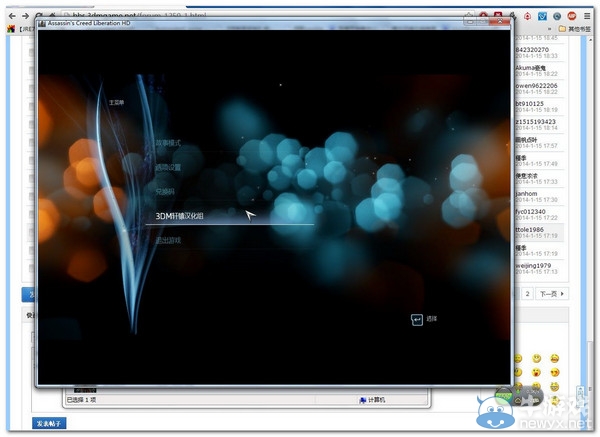Click the timestamp 2014-1-15 17:22
The image size is (600, 437).
click(536, 218)
